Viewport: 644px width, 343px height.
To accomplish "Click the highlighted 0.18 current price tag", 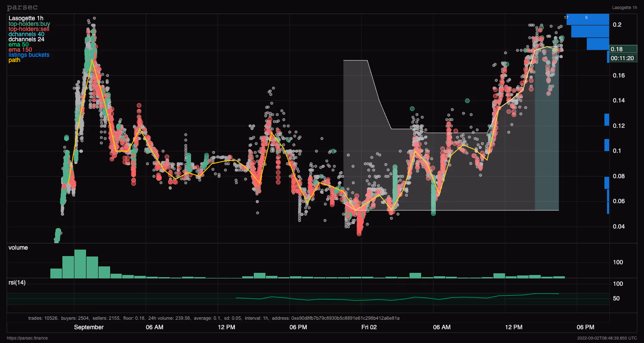I will (x=624, y=49).
